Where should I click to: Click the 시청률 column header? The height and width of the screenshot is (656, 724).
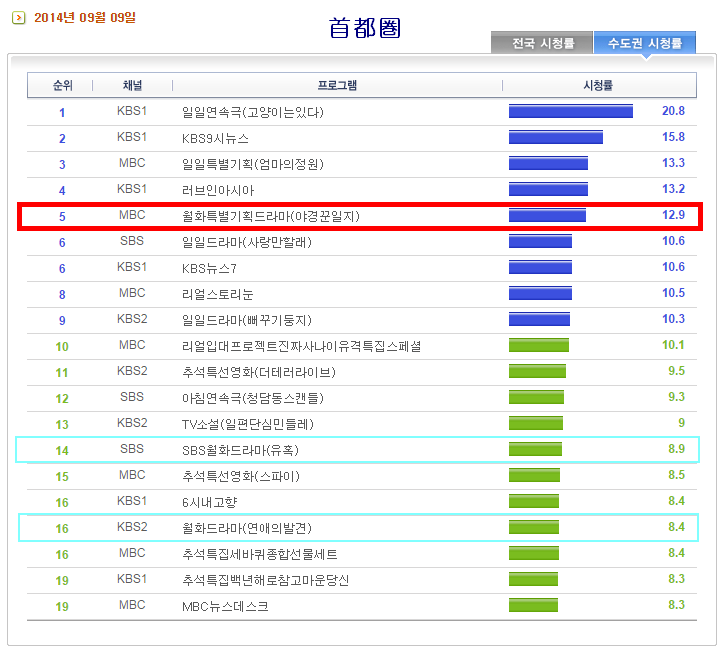click(598, 85)
